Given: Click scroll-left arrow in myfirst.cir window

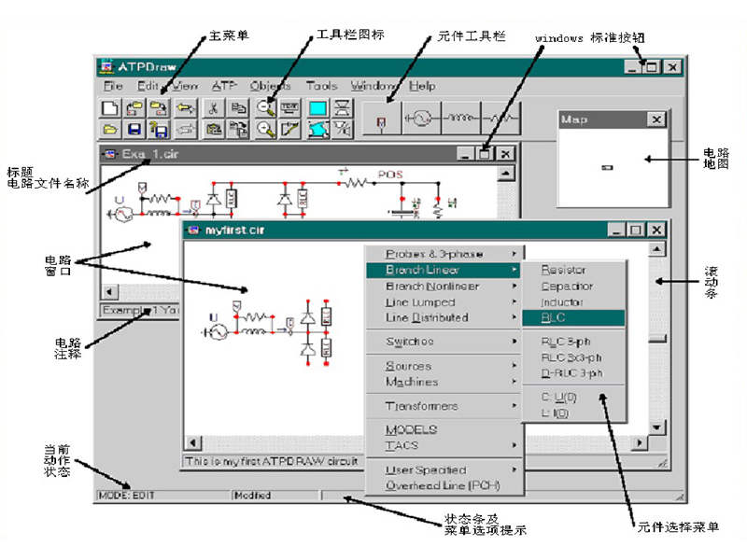Looking at the screenshot, I should (x=193, y=442).
